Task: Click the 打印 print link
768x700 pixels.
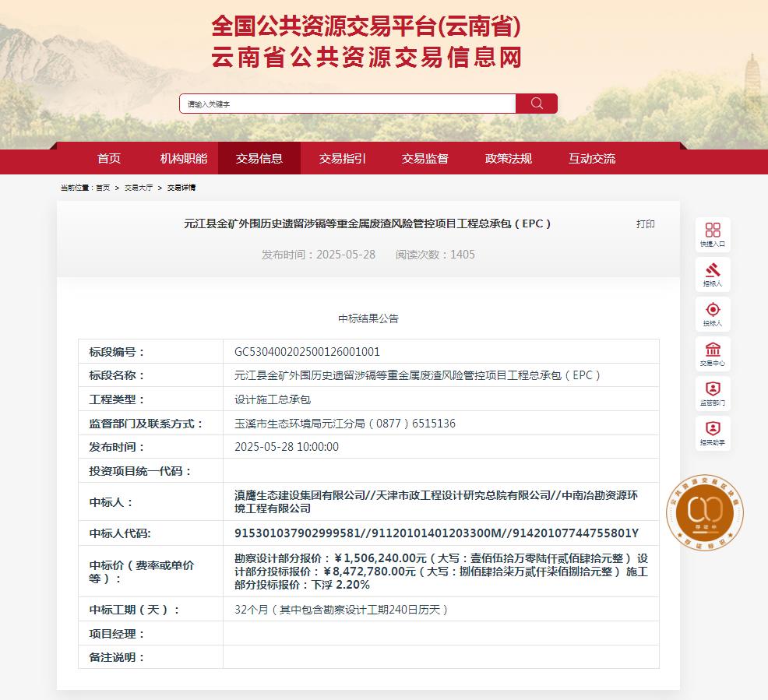Action: pyautogui.click(x=644, y=224)
